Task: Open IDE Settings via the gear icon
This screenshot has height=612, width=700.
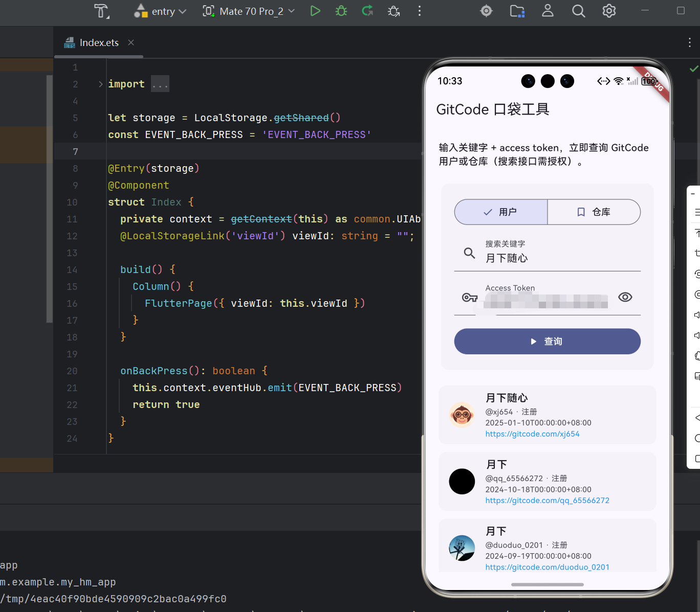Action: [x=608, y=11]
